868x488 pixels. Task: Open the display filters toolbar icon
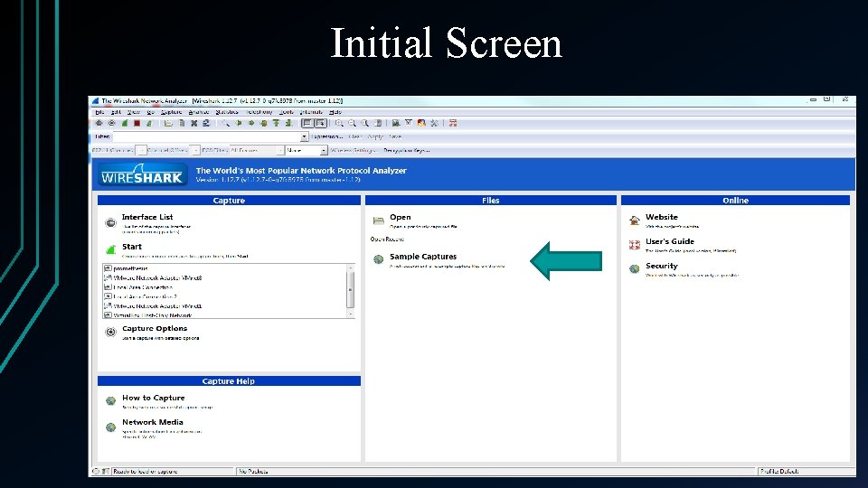409,124
